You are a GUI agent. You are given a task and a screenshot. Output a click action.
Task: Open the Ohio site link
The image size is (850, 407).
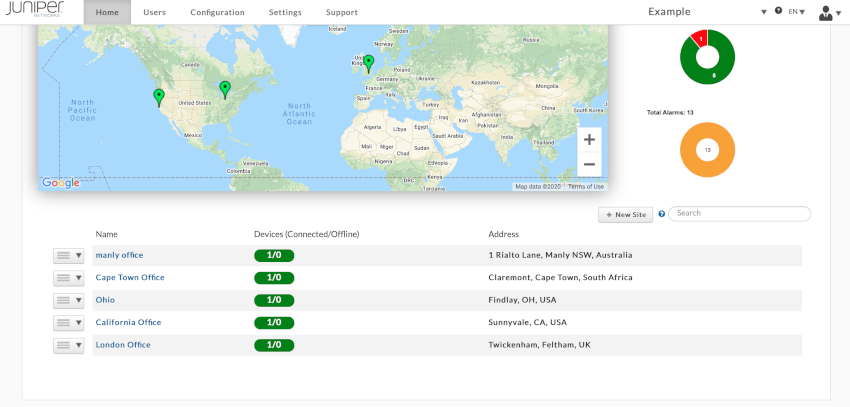[x=105, y=300]
